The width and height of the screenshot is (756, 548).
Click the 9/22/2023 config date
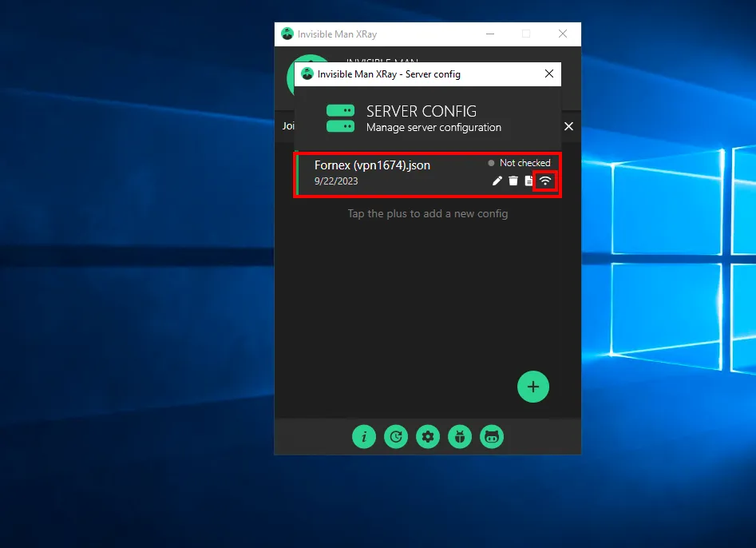pos(336,181)
